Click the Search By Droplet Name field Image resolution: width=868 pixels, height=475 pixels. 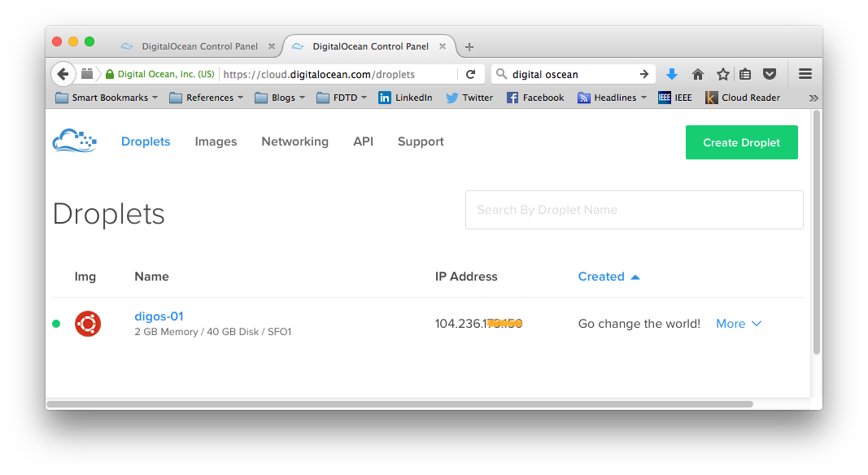click(635, 210)
